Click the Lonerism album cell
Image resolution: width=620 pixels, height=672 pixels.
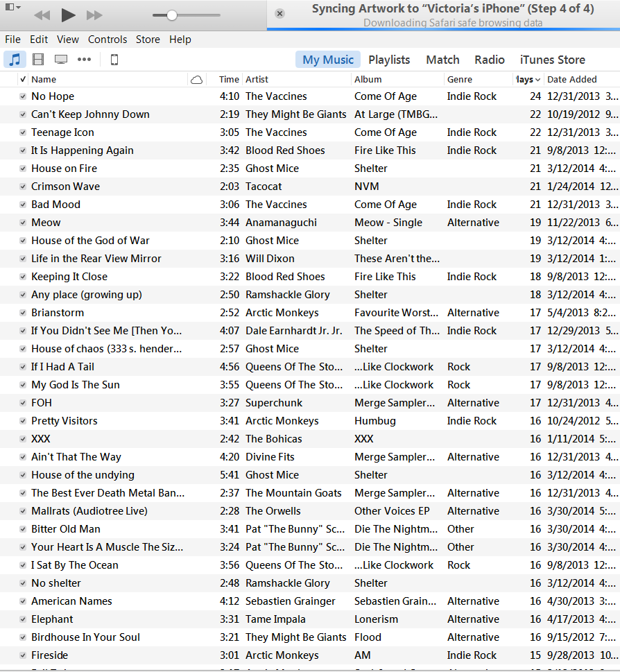[376, 619]
